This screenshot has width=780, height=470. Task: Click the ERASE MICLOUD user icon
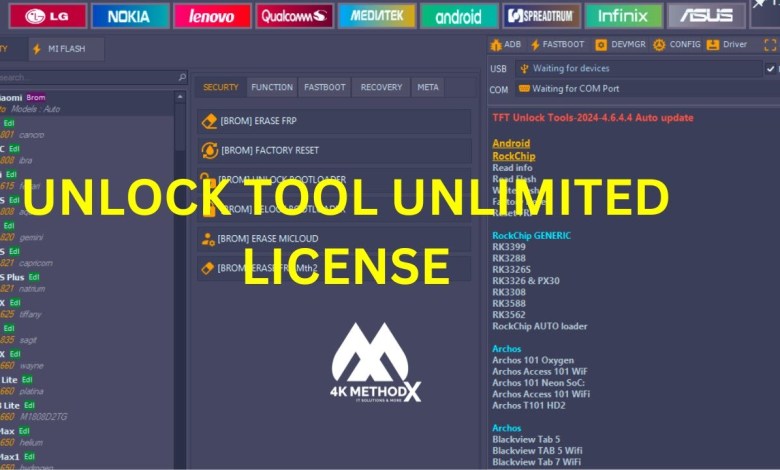coord(208,239)
